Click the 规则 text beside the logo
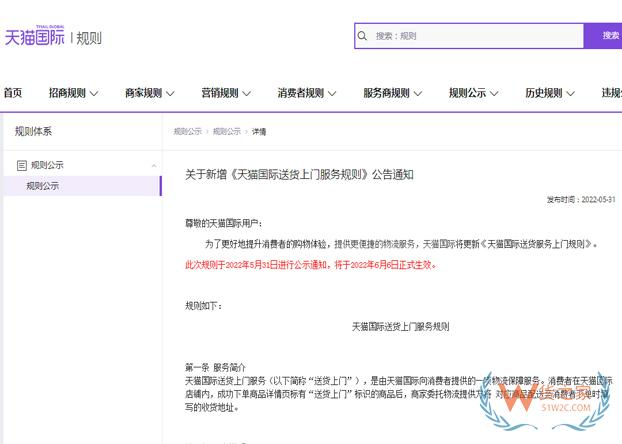622x444 pixels. 89,38
